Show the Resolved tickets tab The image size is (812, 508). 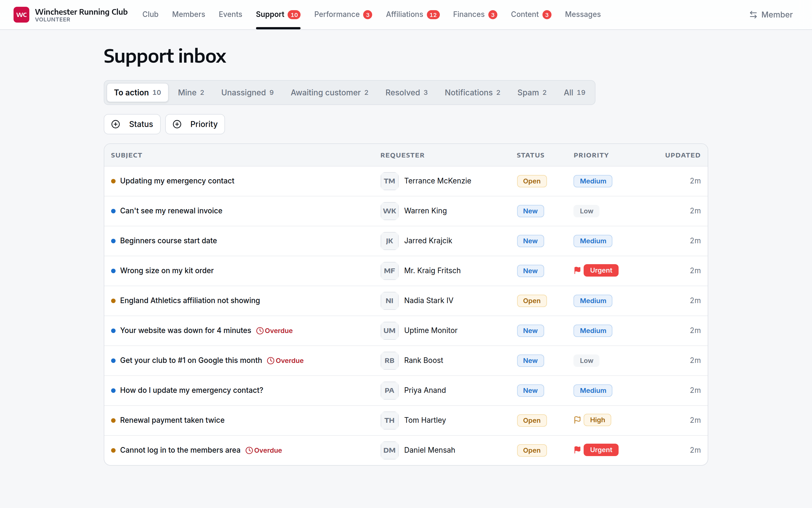(406, 92)
